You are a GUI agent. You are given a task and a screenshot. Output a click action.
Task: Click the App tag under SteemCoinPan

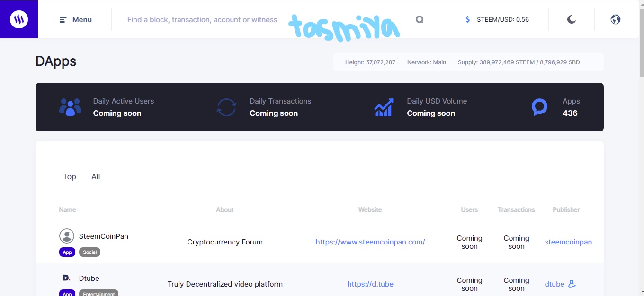pyautogui.click(x=67, y=252)
